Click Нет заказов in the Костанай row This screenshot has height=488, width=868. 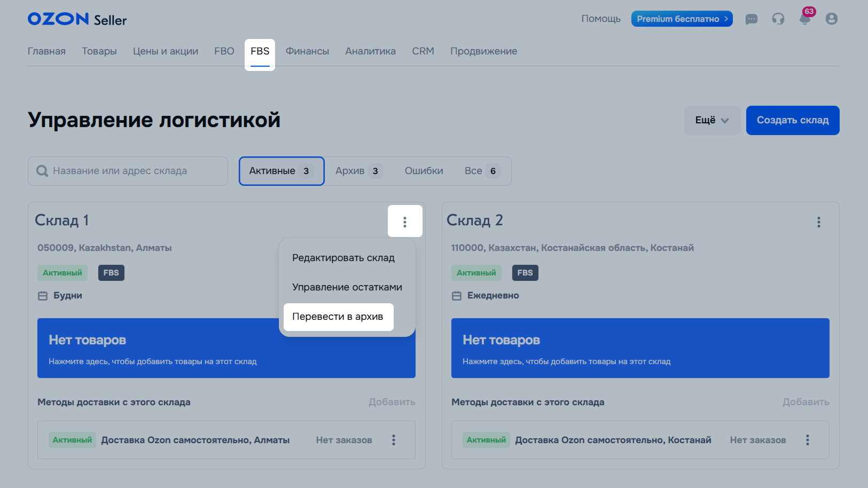(758, 440)
